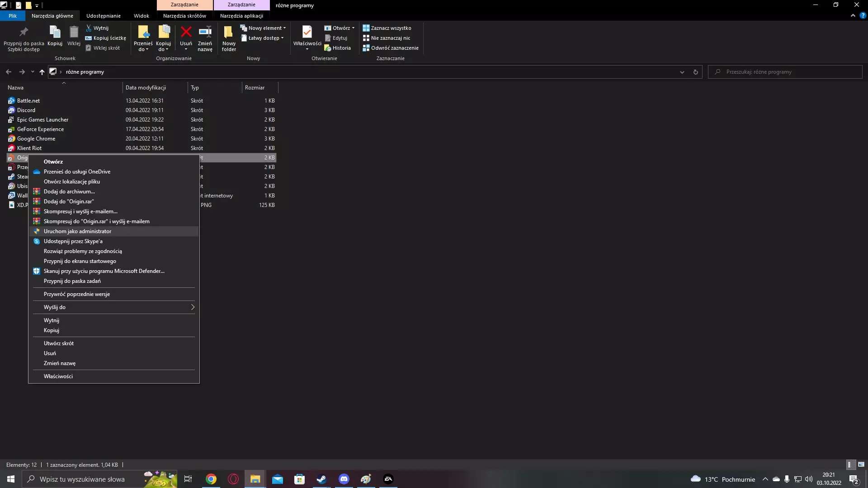
Task: Click the refresh icon beside the address bar
Action: pyautogui.click(x=695, y=72)
